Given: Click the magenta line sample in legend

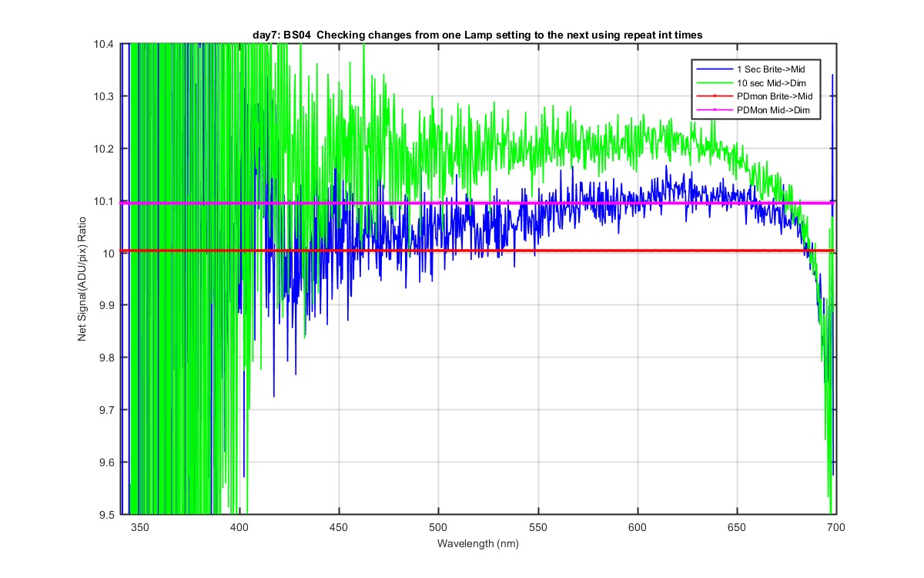Looking at the screenshot, I should tap(714, 110).
